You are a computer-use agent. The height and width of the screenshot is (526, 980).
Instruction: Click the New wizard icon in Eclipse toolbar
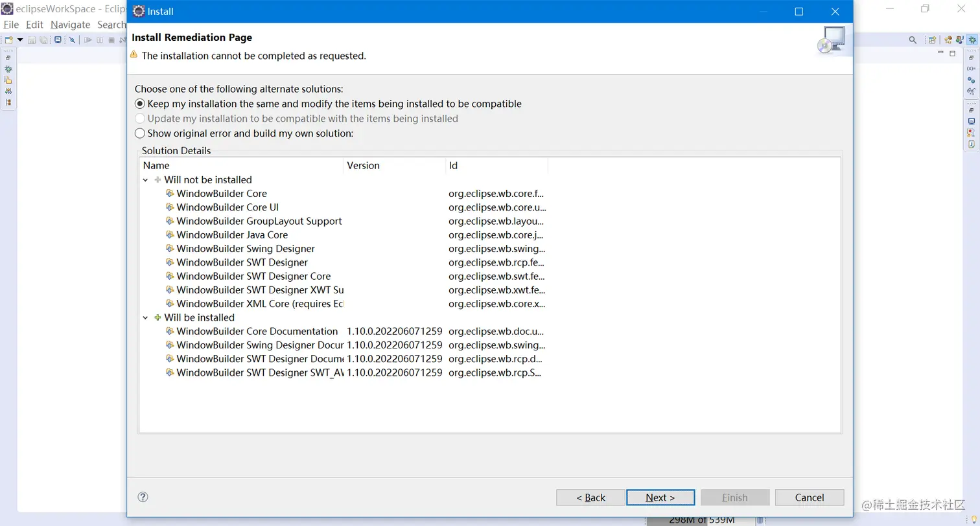tap(8, 40)
